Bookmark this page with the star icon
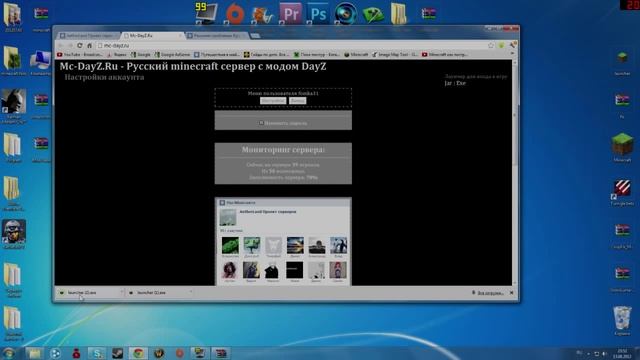Screen dimensions: 640x360 491,46
